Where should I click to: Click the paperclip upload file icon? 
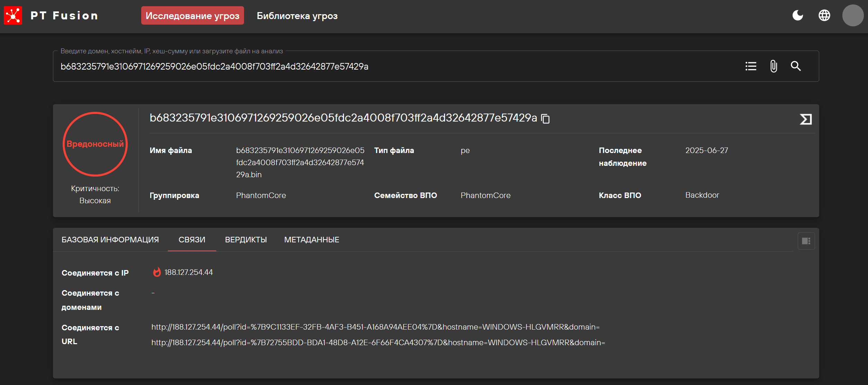click(774, 66)
